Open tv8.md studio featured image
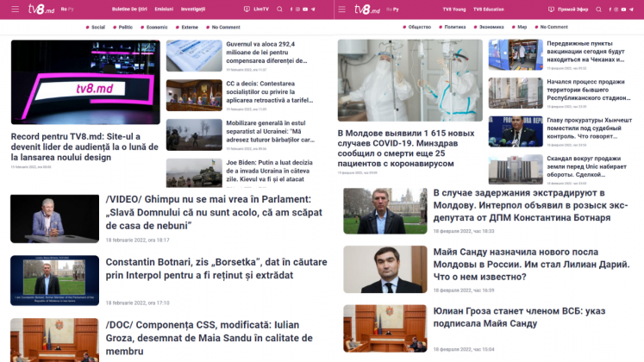 pyautogui.click(x=85, y=82)
